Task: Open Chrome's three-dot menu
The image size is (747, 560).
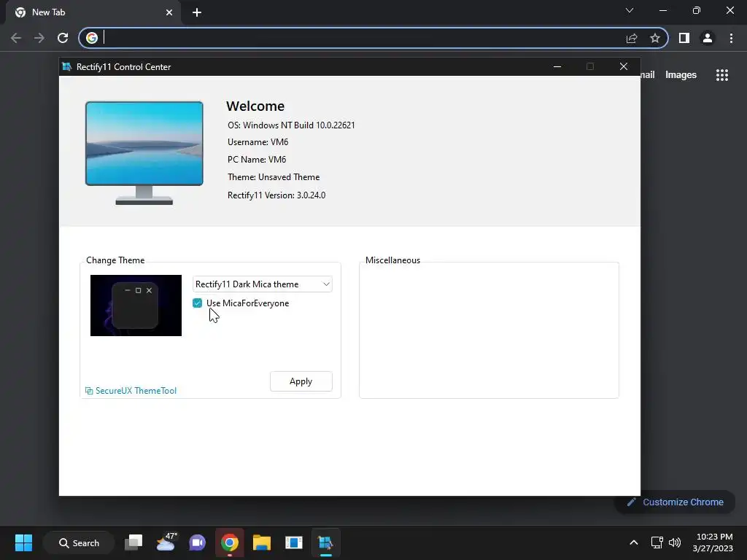Action: click(731, 38)
